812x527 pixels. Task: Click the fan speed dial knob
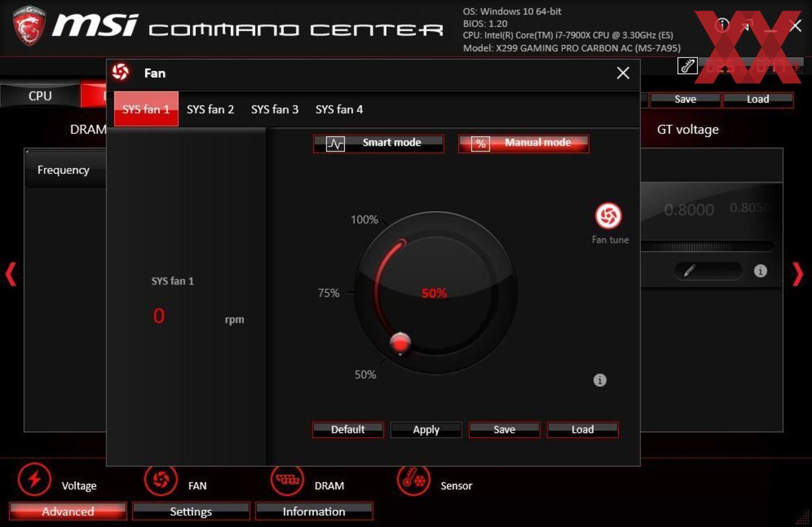tap(400, 343)
